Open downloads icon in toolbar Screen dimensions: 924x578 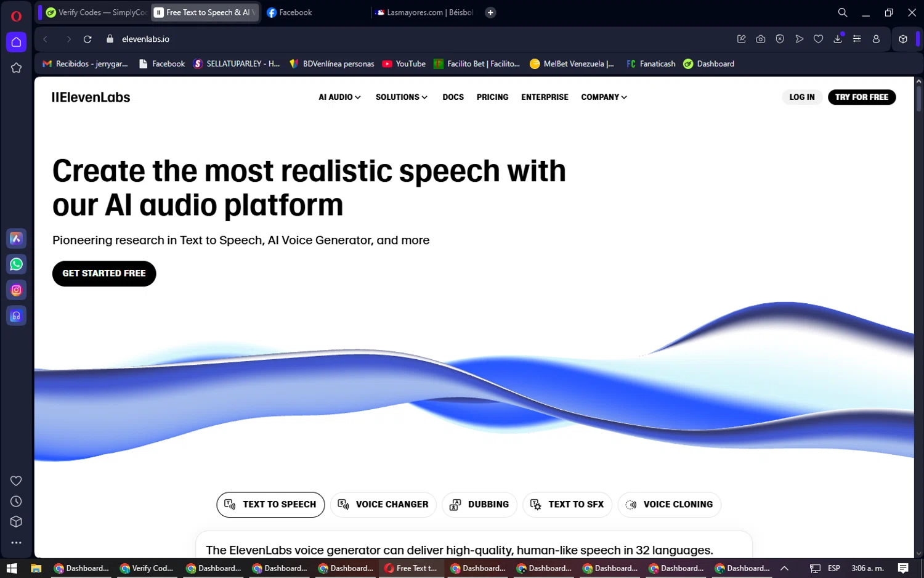click(x=838, y=39)
